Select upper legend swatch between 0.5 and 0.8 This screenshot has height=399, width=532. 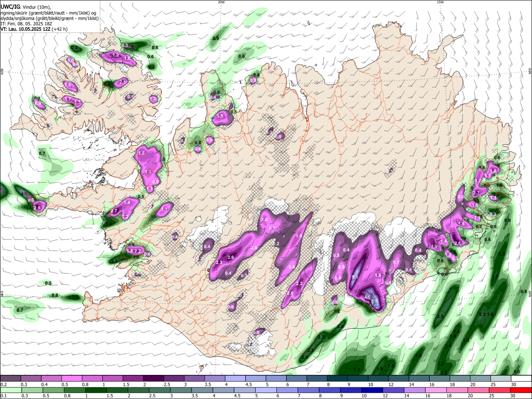(x=71, y=379)
